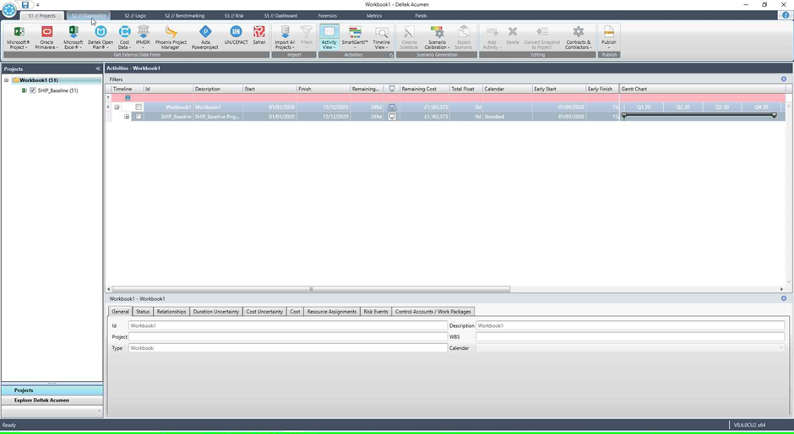This screenshot has height=434, width=794.
Task: Toggle the timeline checkbox in SHIP_Baseline row
Action: 138,116
